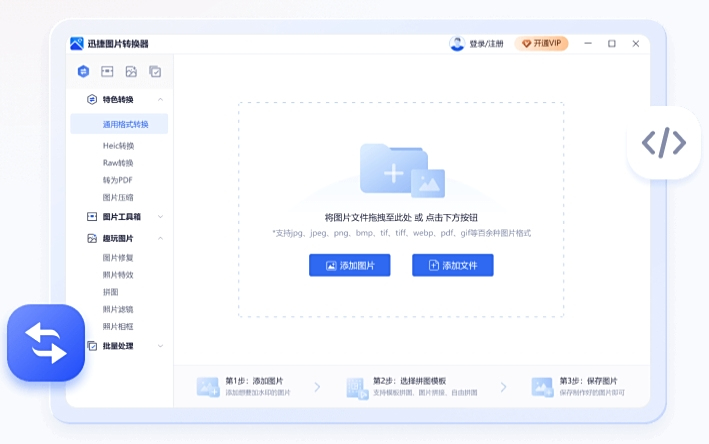Click the code brackets floating icon
Image resolution: width=709 pixels, height=444 pixels.
tap(663, 143)
